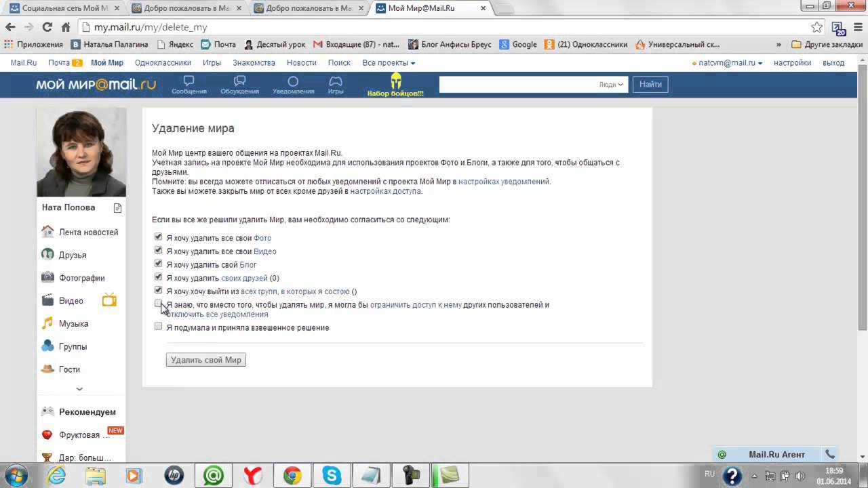Open Internet Explorer from the taskbar

56,476
